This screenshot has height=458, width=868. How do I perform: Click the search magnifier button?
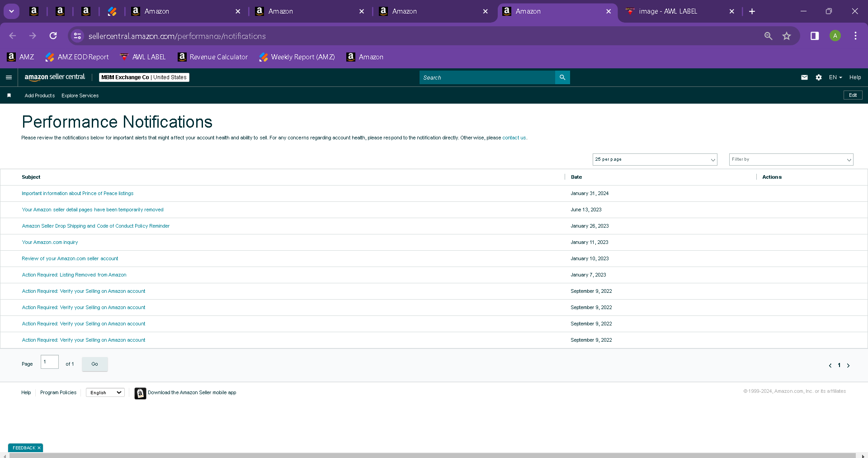[x=562, y=77]
